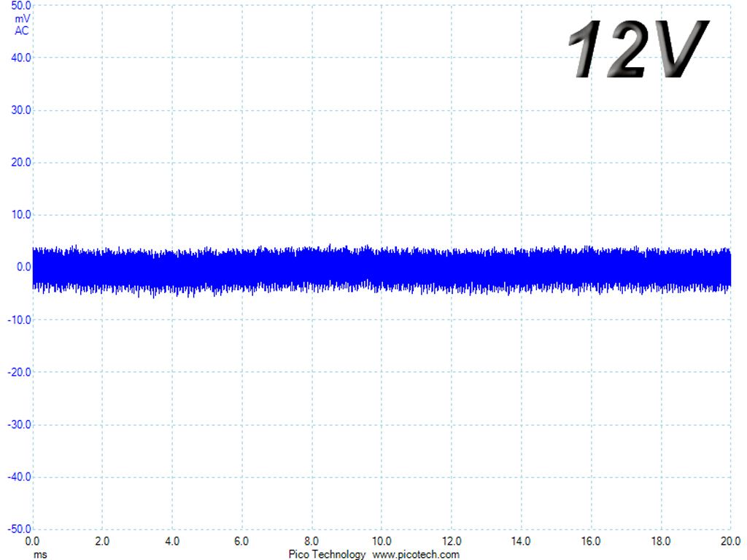
Task: Click the 20.0 ms time axis label
Action: pos(730,541)
